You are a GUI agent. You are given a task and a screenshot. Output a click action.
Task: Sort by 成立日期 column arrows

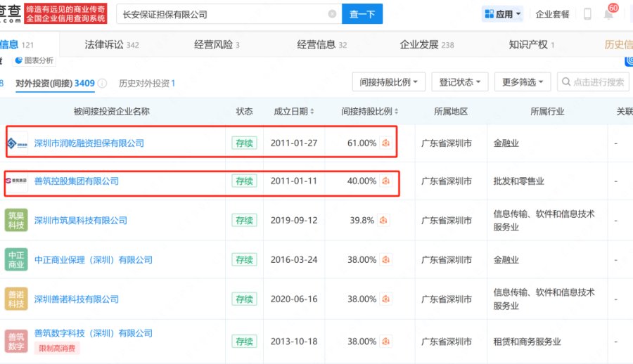point(312,112)
